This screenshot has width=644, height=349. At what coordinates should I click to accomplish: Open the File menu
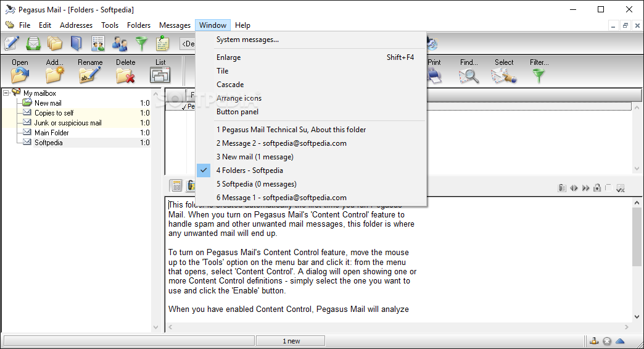click(x=25, y=25)
